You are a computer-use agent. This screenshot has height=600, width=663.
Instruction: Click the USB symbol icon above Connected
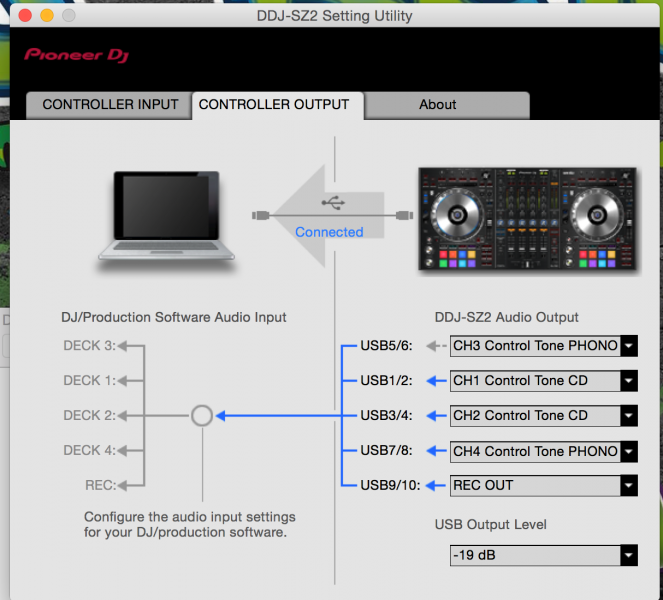tap(333, 203)
